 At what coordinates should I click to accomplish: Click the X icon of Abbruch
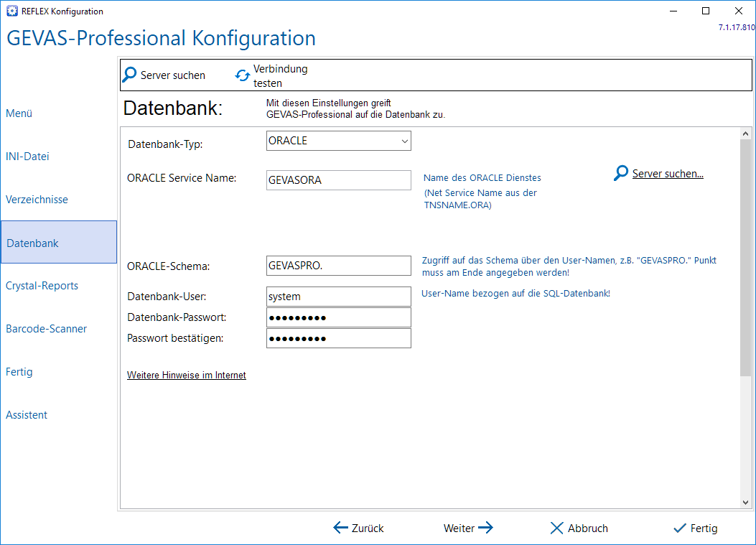557,528
